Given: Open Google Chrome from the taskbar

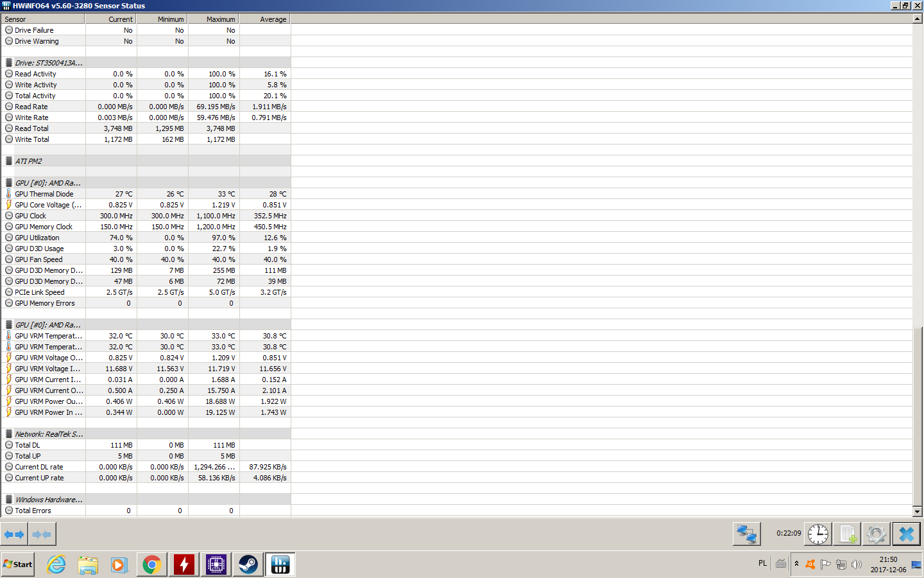Looking at the screenshot, I should pyautogui.click(x=151, y=565).
